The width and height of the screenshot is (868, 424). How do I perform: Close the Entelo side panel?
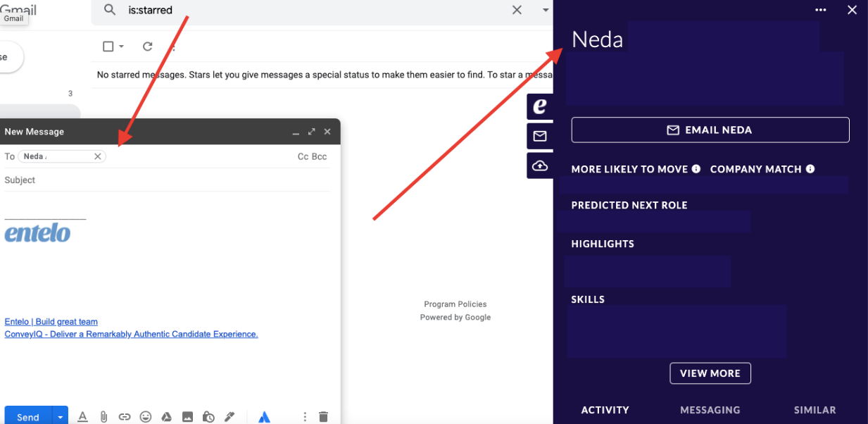click(x=852, y=10)
